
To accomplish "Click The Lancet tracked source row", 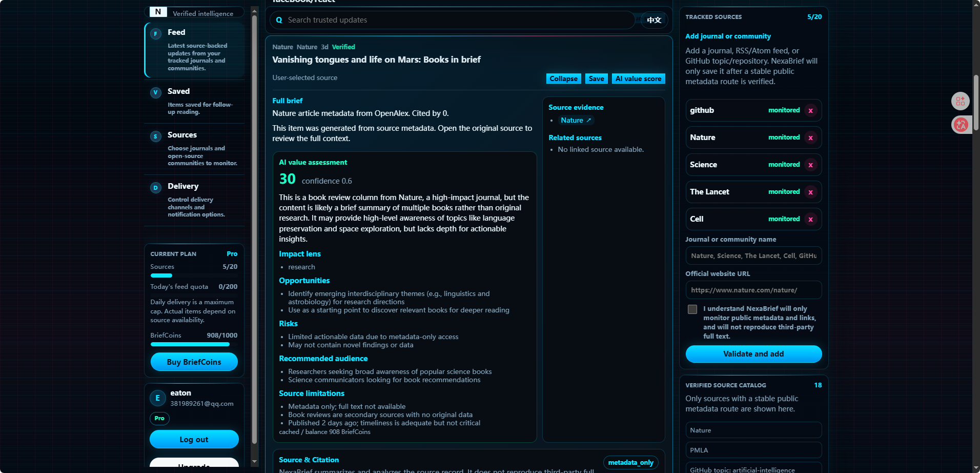I will click(x=753, y=192).
